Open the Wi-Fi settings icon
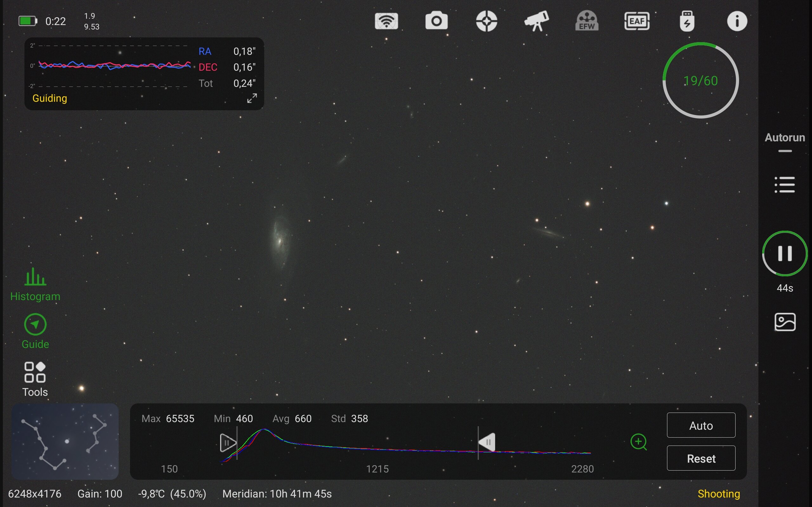This screenshot has height=507, width=812. point(386,22)
